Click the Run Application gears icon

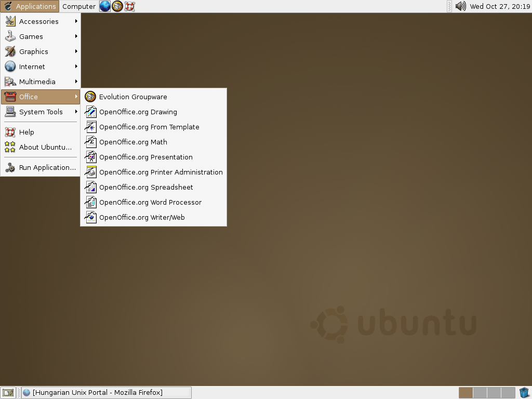(x=10, y=167)
